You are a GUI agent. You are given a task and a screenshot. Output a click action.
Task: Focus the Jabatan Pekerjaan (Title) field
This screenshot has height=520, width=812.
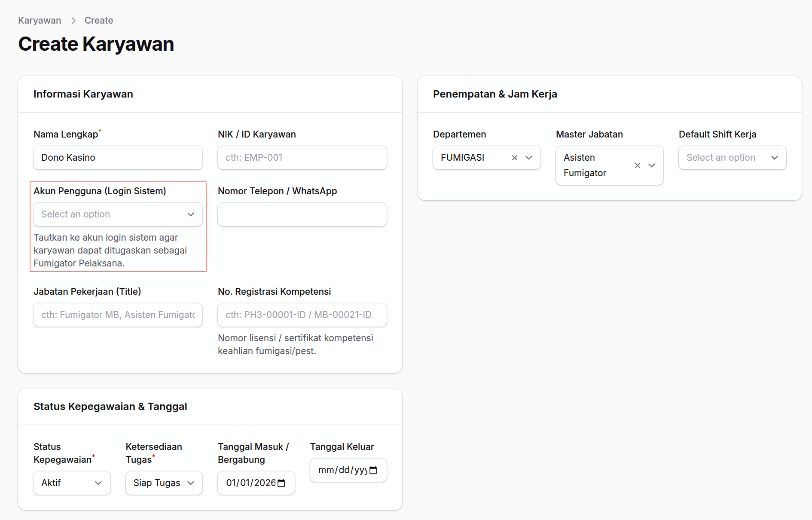pos(118,315)
